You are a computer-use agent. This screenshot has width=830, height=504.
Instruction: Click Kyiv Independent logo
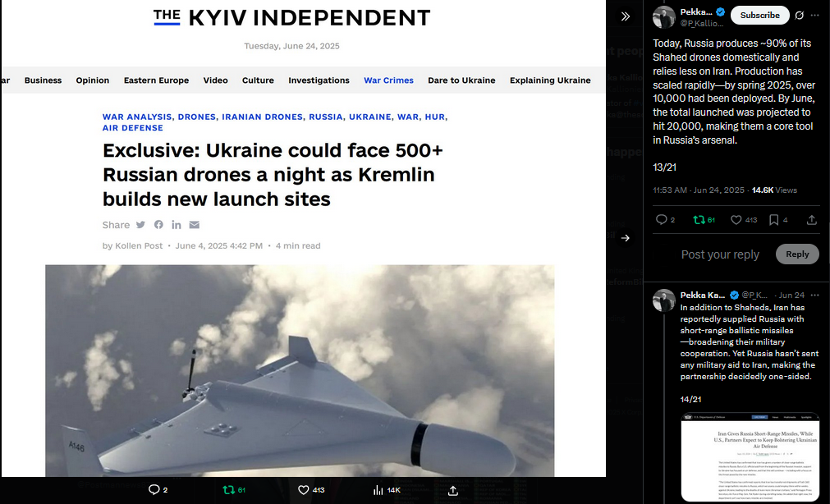click(291, 17)
